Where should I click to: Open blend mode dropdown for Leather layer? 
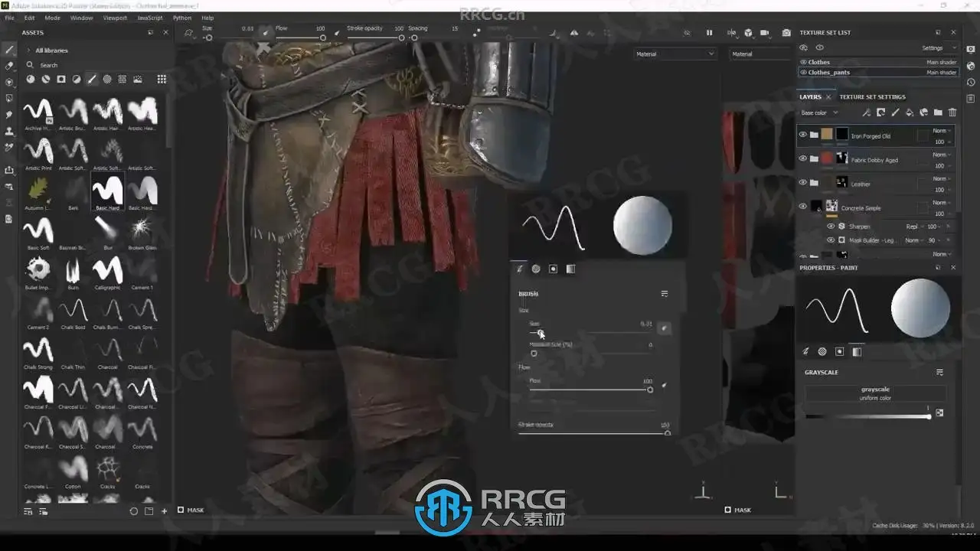[x=942, y=179]
